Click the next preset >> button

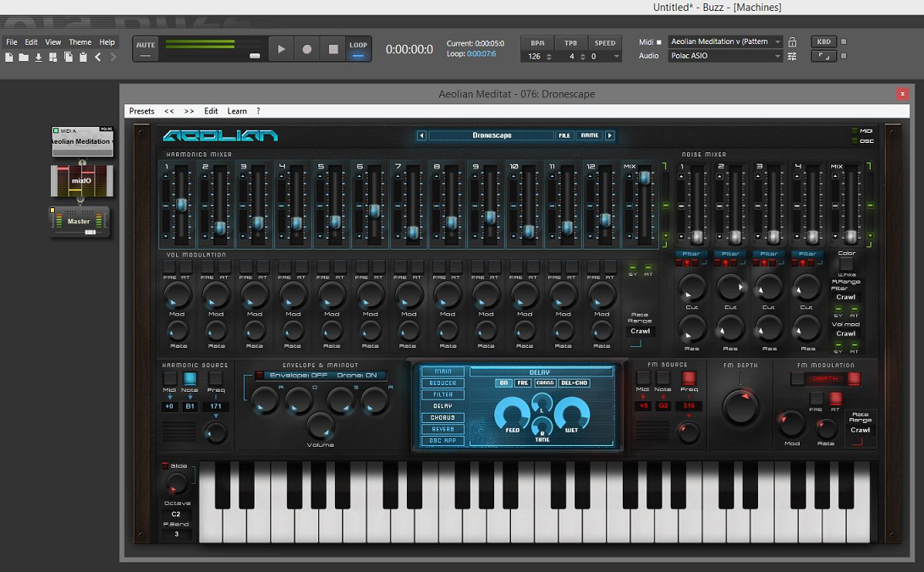[190, 112]
